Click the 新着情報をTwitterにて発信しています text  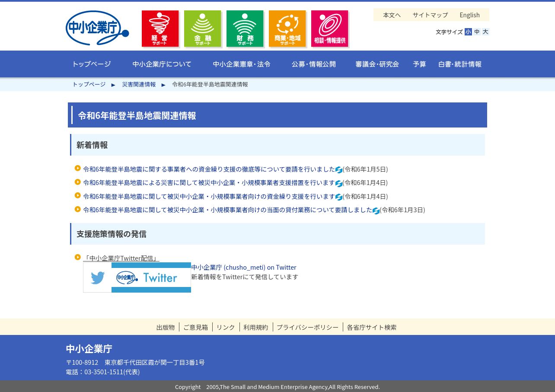click(245, 277)
